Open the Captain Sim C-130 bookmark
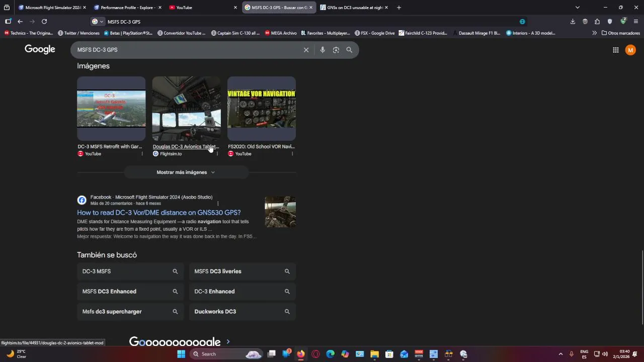This screenshot has width=644, height=362. tap(235, 33)
